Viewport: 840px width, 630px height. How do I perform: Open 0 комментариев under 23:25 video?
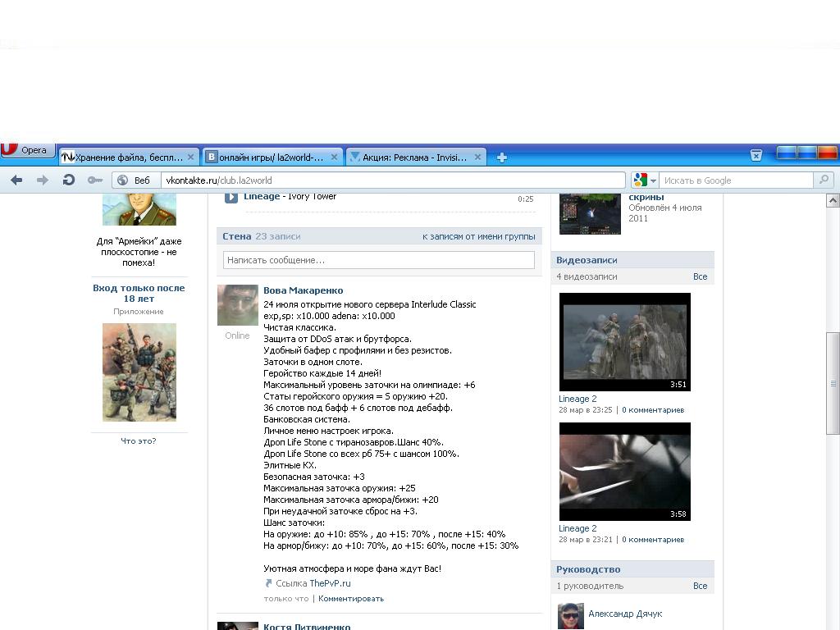tap(653, 410)
